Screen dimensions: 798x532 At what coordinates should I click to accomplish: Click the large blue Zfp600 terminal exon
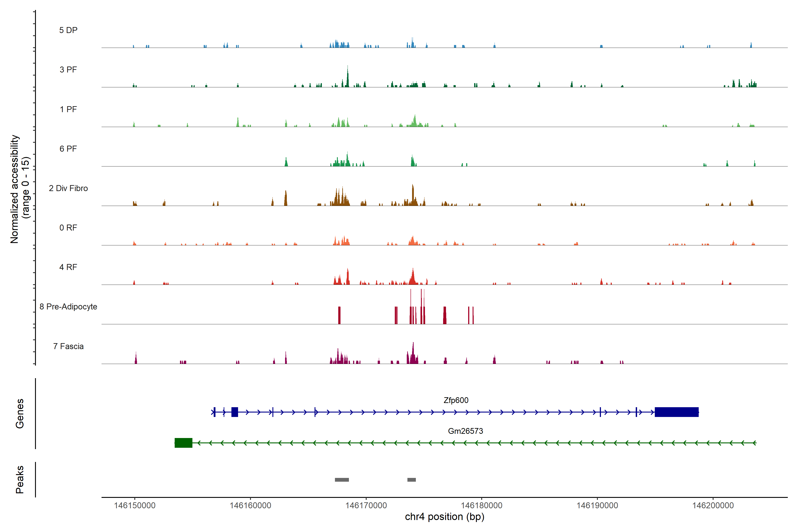[x=676, y=412]
